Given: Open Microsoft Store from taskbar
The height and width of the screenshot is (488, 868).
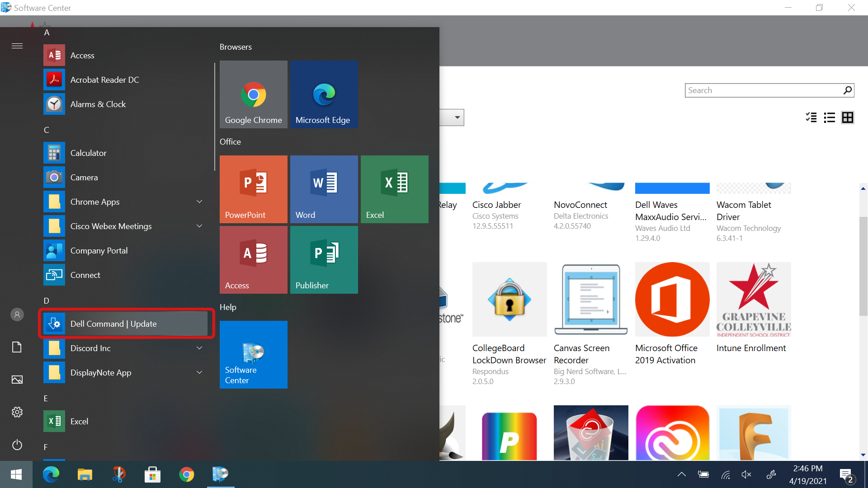Looking at the screenshot, I should [152, 474].
